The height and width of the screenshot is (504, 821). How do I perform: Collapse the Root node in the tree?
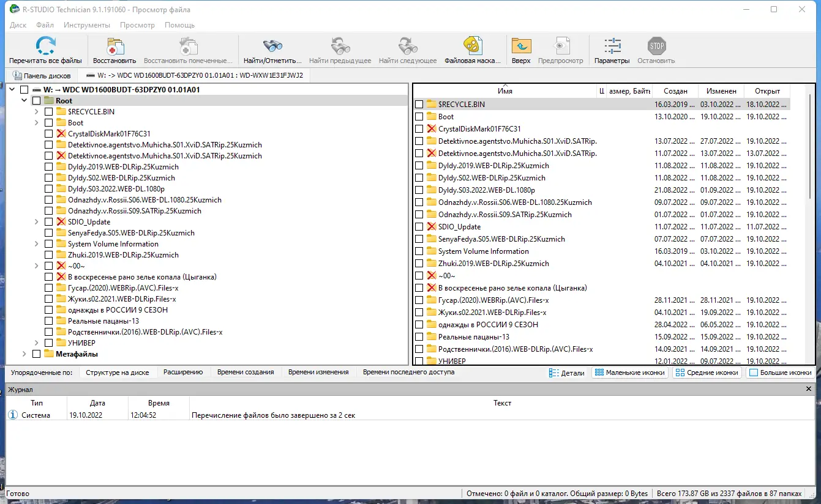pyautogui.click(x=24, y=101)
